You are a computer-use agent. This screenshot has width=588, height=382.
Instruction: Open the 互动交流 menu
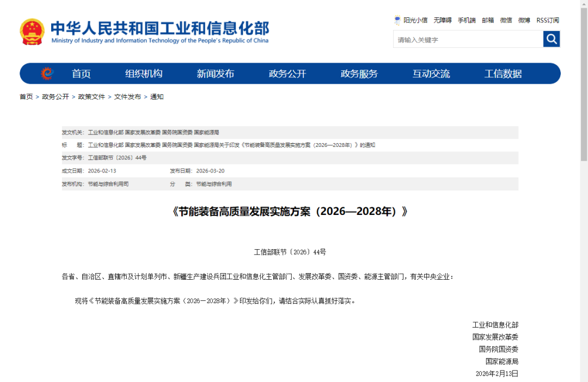[431, 73]
